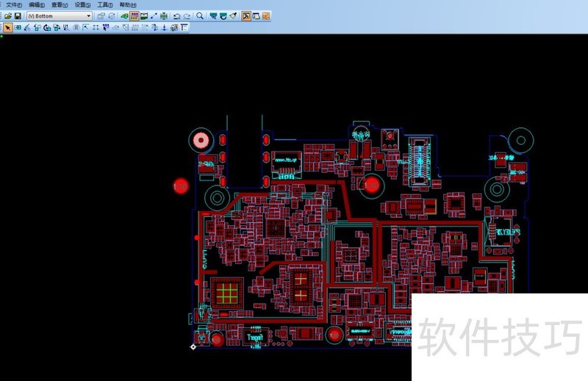Open the ECO toolbar line icon
Image resolution: width=588 pixels, height=381 pixels.
pos(154,16)
